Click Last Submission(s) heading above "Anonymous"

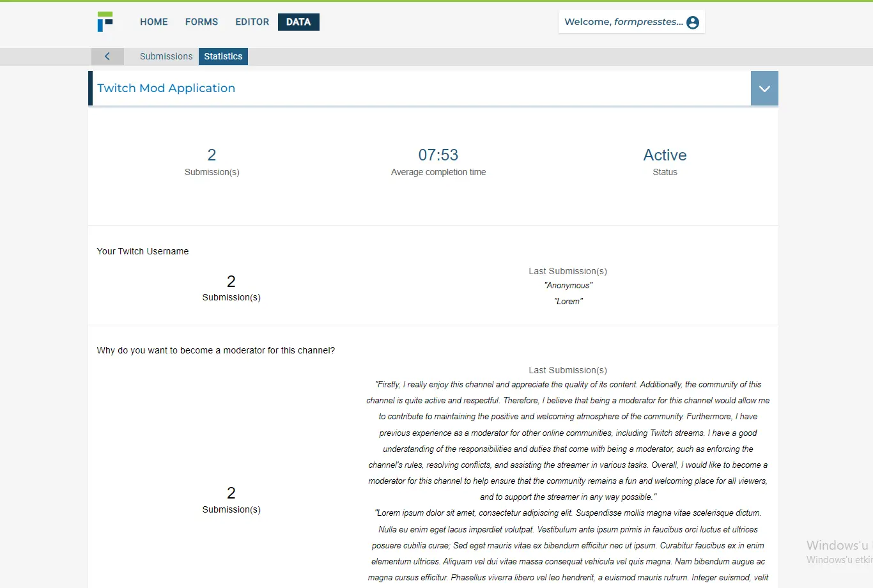(568, 271)
